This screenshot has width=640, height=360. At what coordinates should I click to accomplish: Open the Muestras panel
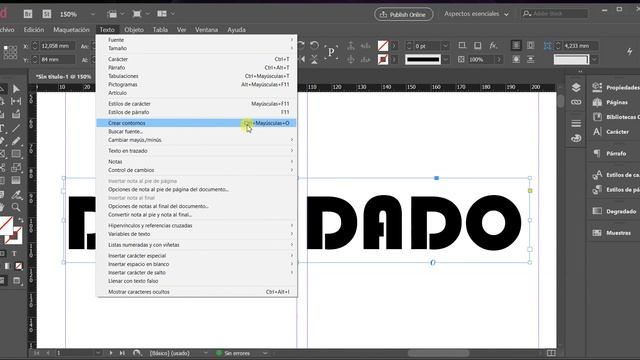[611, 233]
